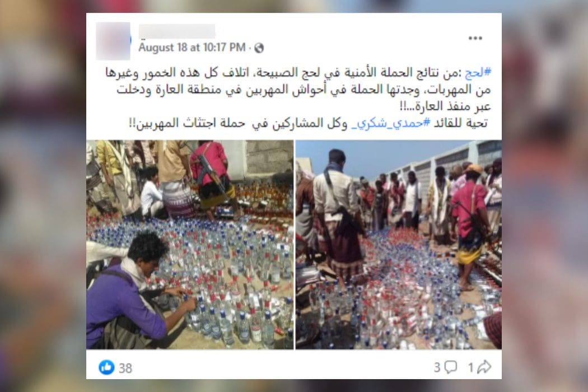This screenshot has height=392, width=588.
Task: Open the blurred profile picture
Action: click(113, 41)
